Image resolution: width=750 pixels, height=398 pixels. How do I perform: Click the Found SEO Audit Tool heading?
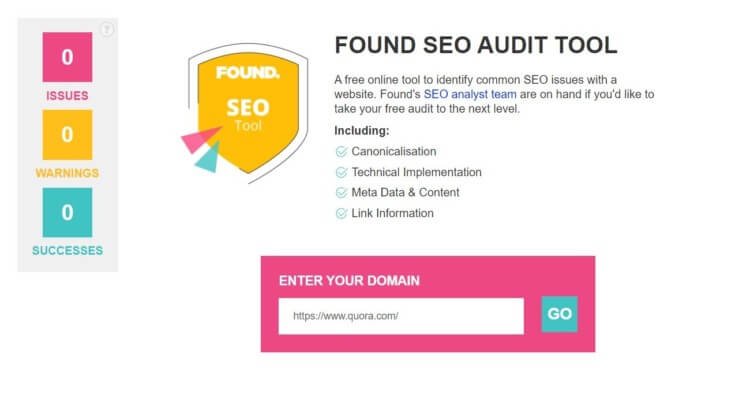point(476,45)
